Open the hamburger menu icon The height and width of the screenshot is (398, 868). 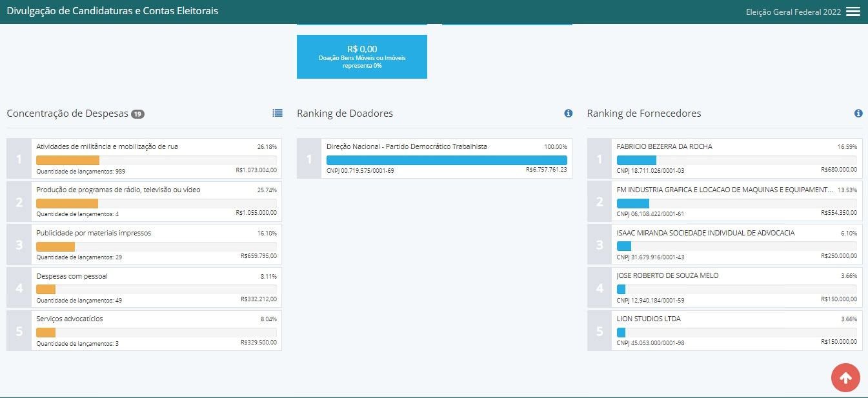853,12
